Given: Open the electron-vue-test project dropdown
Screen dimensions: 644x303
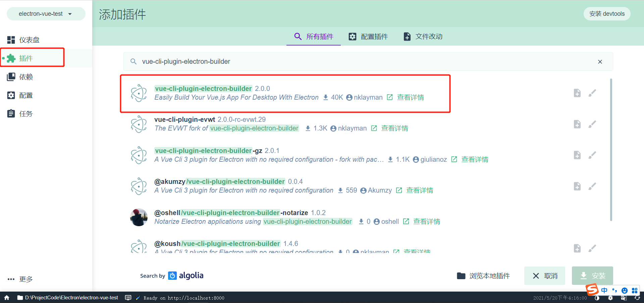Looking at the screenshot, I should click(46, 14).
